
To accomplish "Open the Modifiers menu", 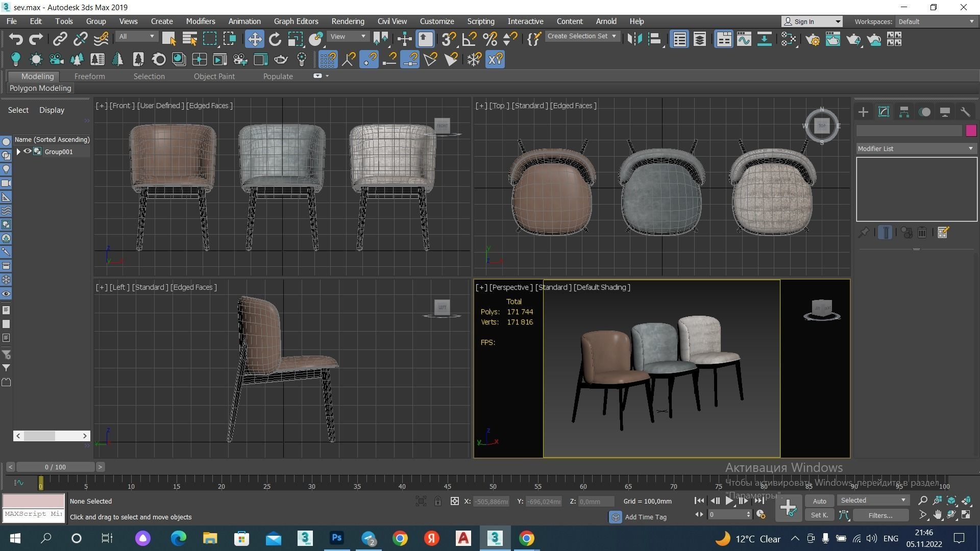I will tap(201, 21).
